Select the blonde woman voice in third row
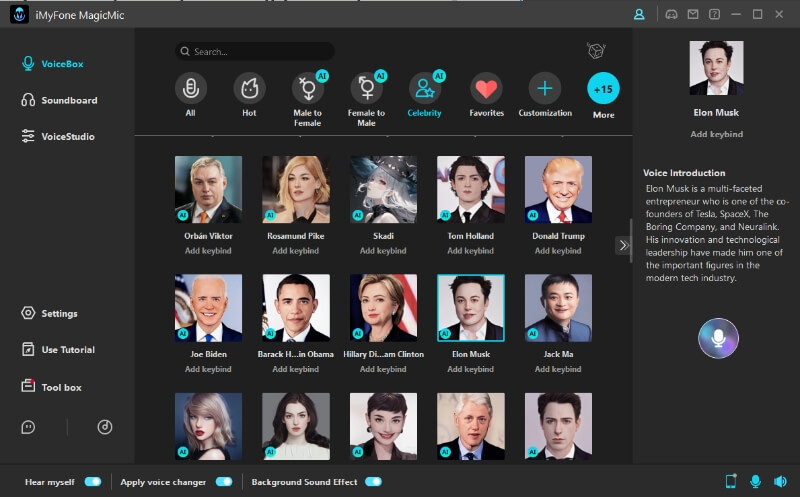 coord(208,426)
